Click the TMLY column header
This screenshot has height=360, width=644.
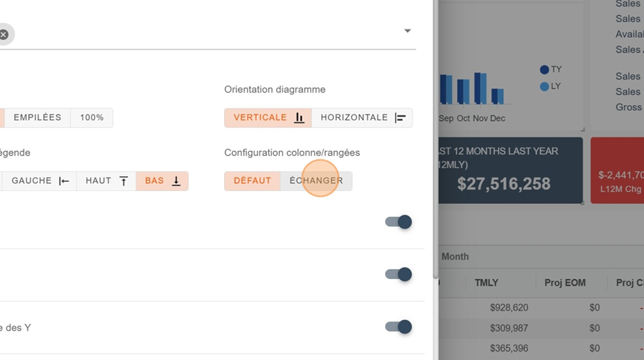tap(487, 283)
